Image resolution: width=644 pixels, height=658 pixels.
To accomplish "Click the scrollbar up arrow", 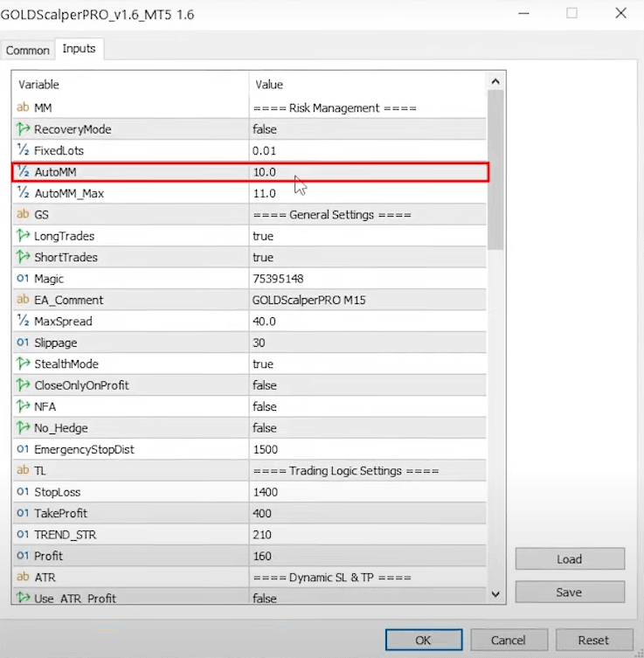I will (495, 81).
